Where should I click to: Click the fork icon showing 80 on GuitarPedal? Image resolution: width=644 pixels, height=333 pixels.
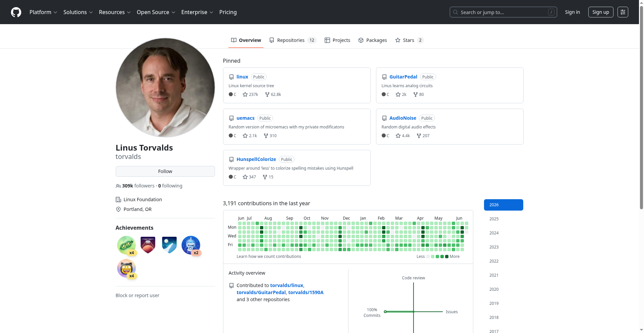click(x=416, y=95)
